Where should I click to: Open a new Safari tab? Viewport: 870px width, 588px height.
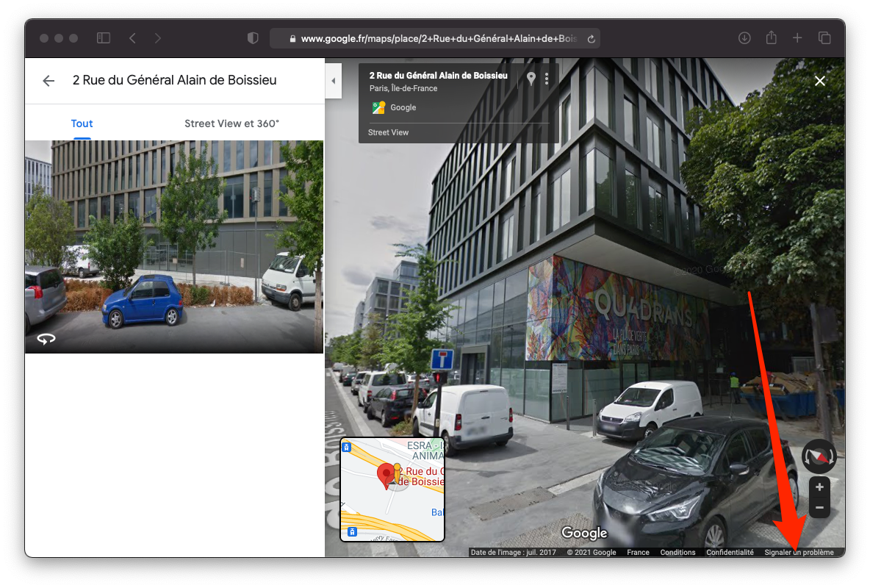[797, 37]
